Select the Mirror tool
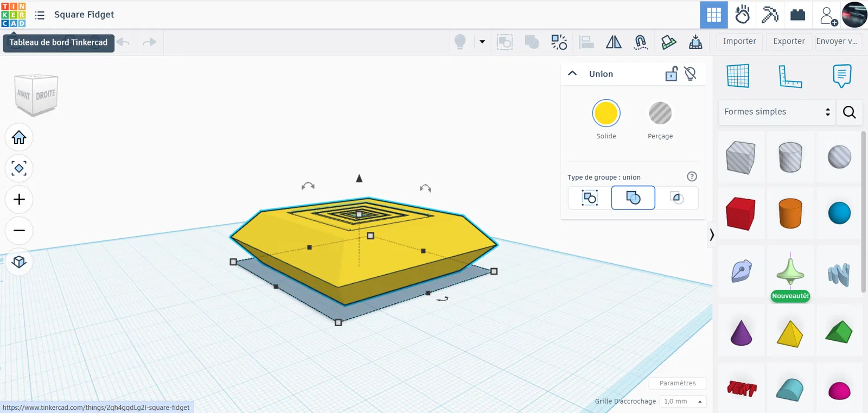The width and height of the screenshot is (868, 413). click(x=614, y=42)
